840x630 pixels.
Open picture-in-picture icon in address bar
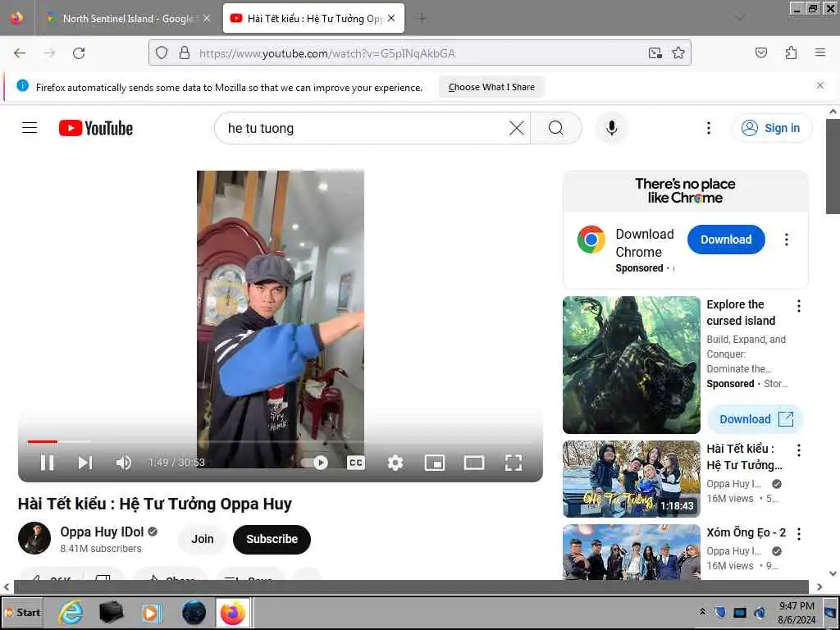[x=655, y=53]
